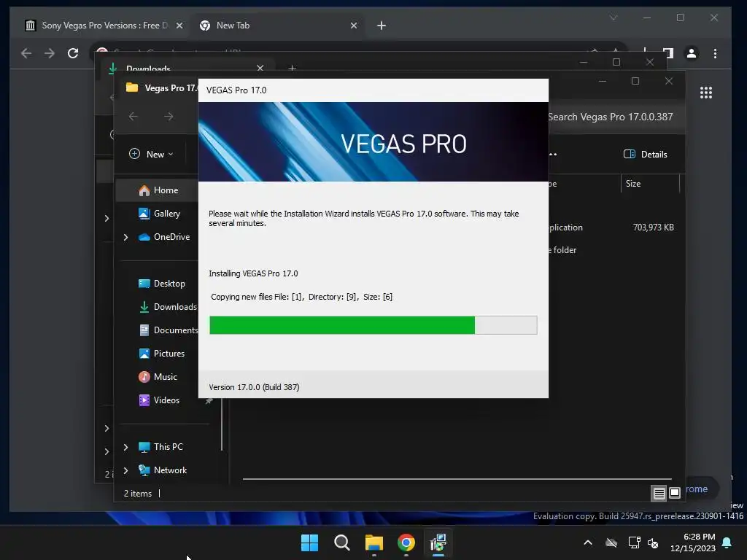The height and width of the screenshot is (560, 747).
Task: Open the installer icon on the taskbar
Action: pyautogui.click(x=438, y=542)
